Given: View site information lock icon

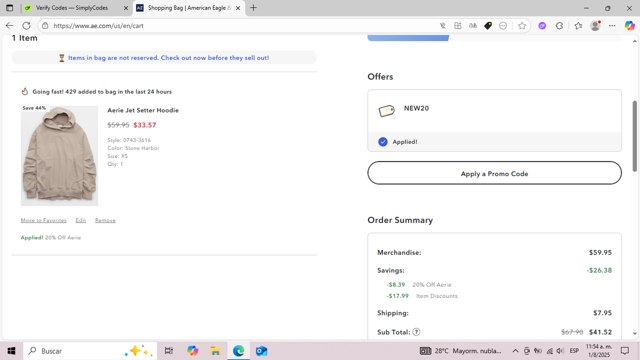Looking at the screenshot, I should coord(45,26).
